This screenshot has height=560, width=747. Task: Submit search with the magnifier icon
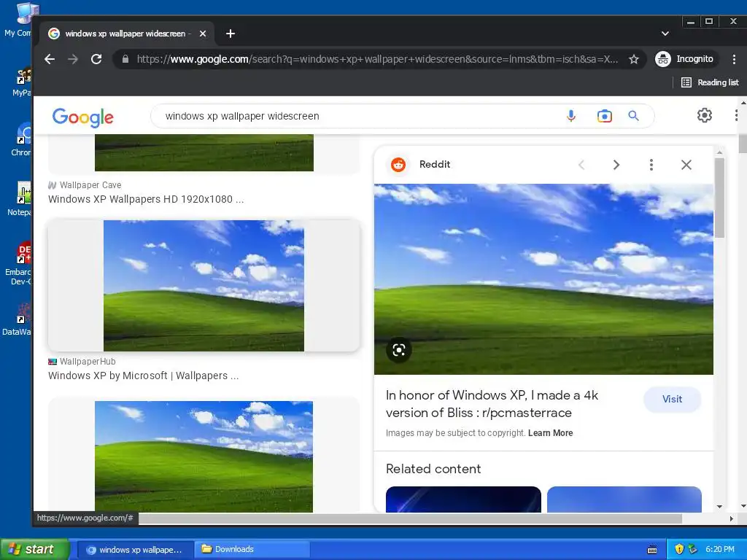click(x=633, y=116)
